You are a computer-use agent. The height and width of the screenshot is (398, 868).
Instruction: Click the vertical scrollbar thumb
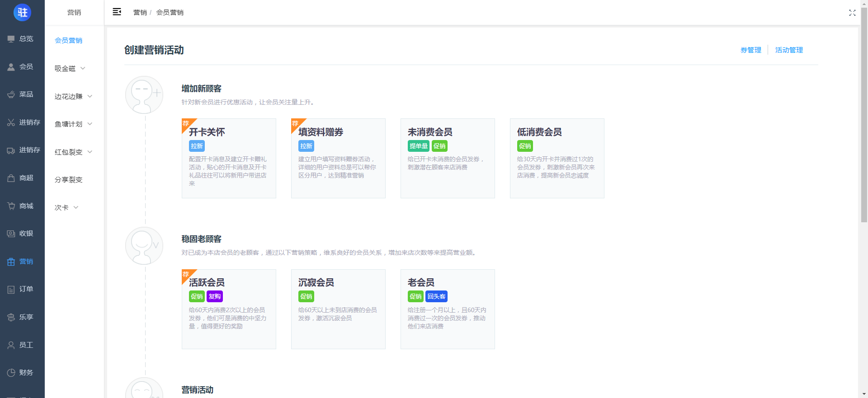[x=864, y=115]
